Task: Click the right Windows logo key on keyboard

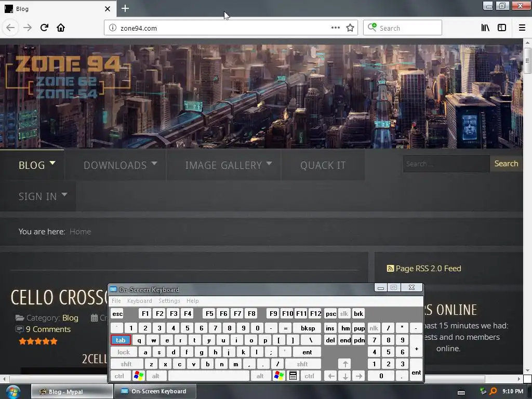Action: point(279,376)
